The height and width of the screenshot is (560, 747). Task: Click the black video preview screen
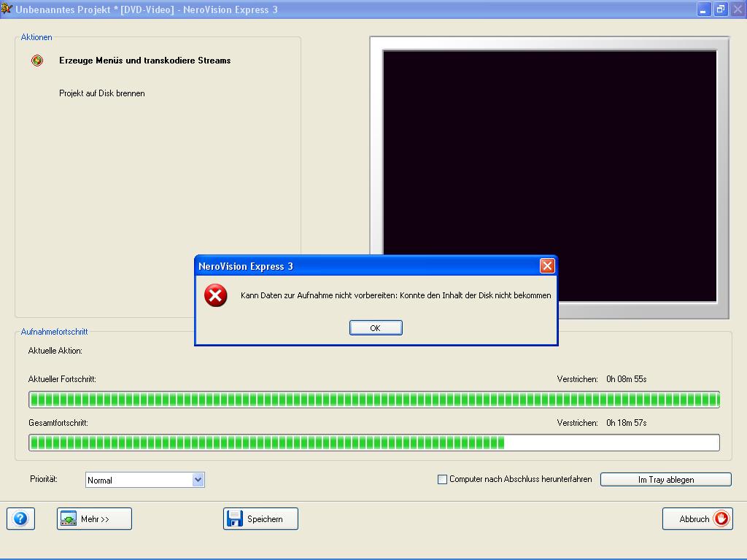pyautogui.click(x=550, y=176)
